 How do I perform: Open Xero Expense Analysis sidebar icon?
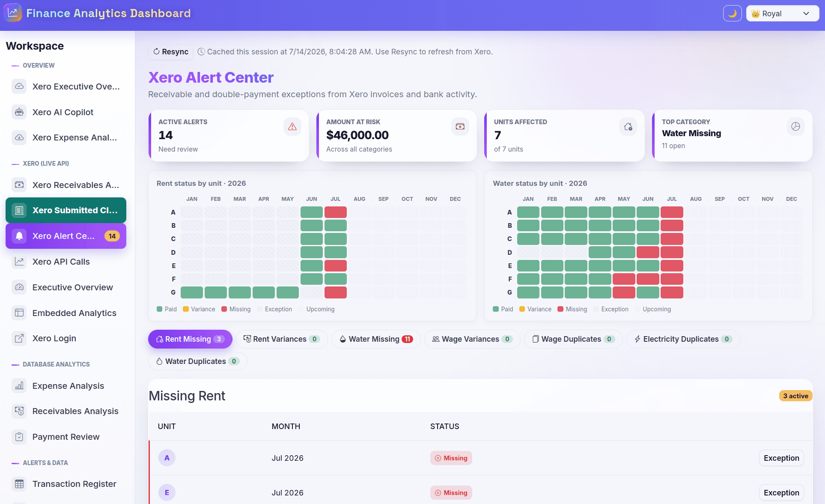[19, 137]
